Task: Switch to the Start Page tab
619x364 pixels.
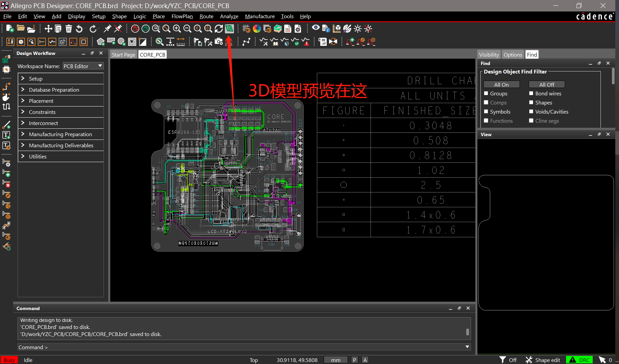Action: (x=123, y=55)
